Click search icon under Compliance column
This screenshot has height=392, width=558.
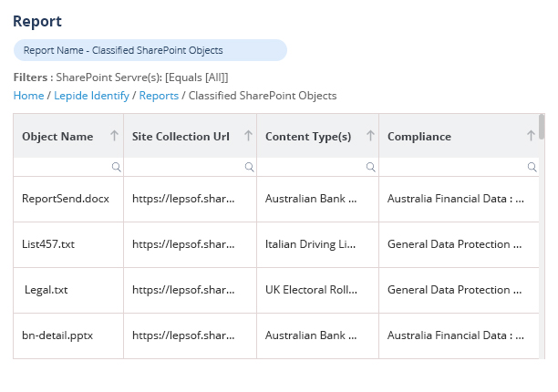[x=532, y=167]
